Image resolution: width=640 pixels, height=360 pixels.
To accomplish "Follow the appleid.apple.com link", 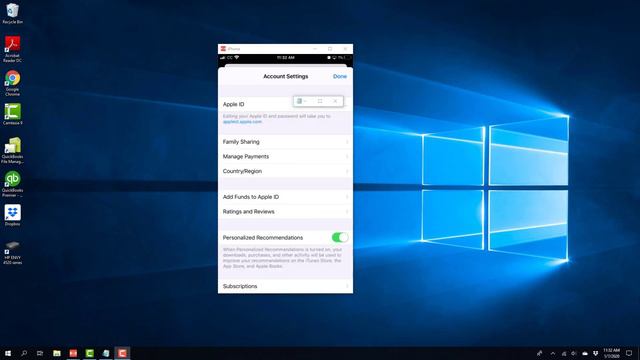I will pyautogui.click(x=242, y=122).
